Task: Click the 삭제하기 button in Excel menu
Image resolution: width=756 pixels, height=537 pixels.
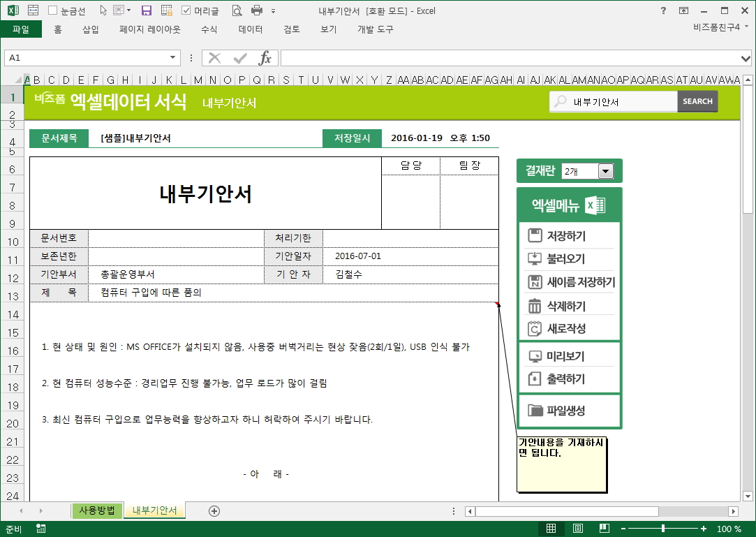Action: click(x=566, y=306)
